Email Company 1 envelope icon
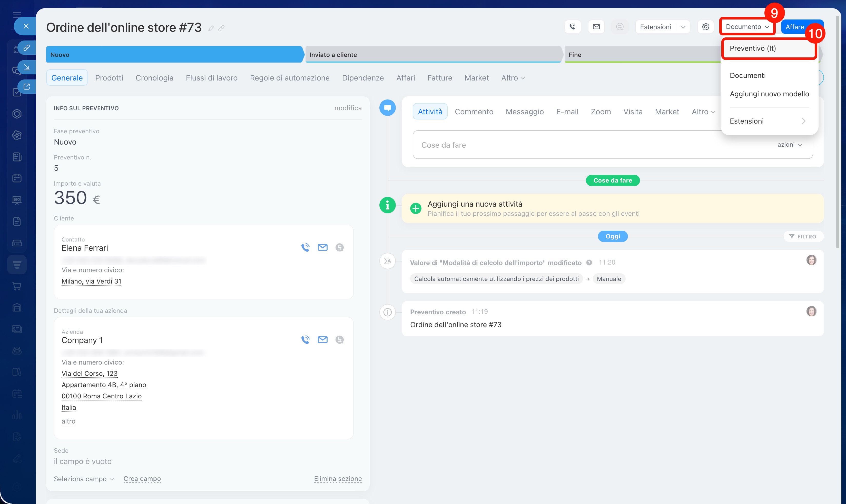Viewport: 846px width, 504px height. point(322,340)
